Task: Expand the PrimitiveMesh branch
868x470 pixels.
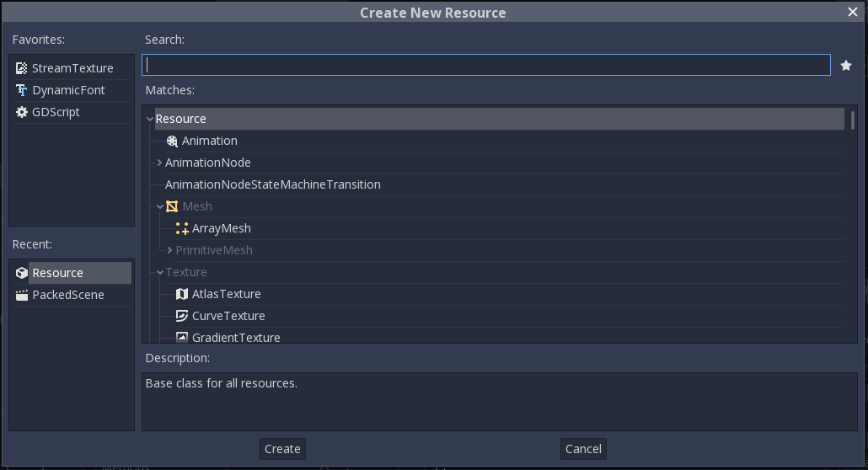Action: [x=169, y=250]
